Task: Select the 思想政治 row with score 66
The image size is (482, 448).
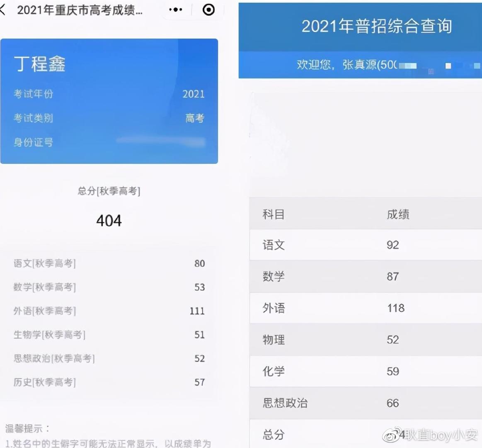Action: pyautogui.click(x=365, y=403)
